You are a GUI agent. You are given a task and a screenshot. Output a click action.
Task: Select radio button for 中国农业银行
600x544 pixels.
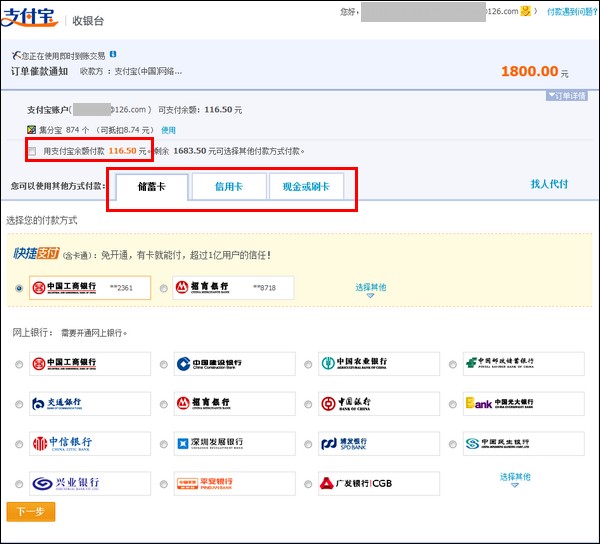coord(308,365)
